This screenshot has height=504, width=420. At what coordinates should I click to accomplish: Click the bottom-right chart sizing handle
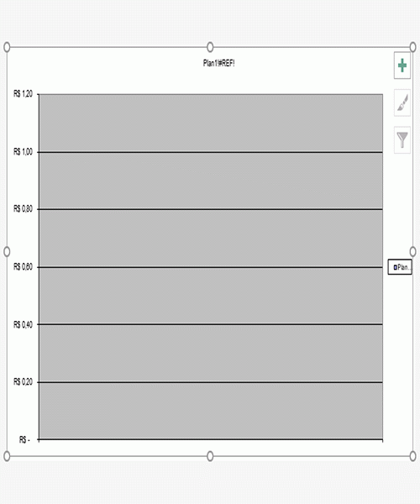(x=413, y=456)
